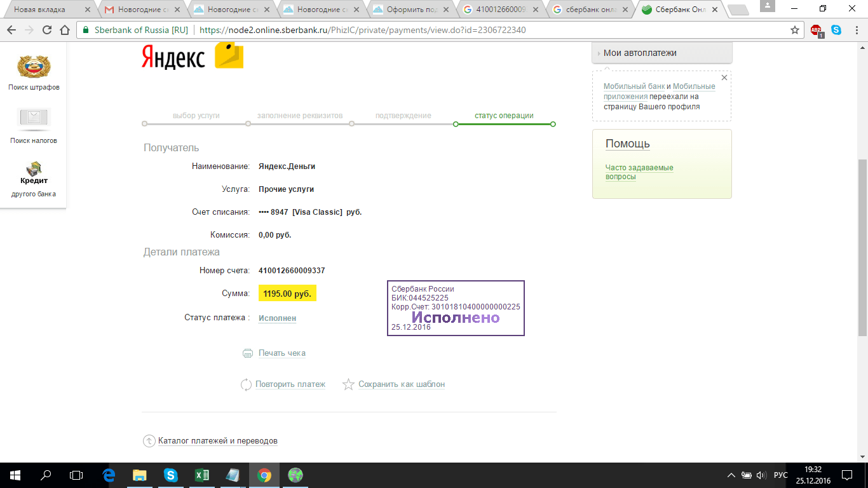Open Skype from the taskbar
868x488 pixels.
(170, 475)
